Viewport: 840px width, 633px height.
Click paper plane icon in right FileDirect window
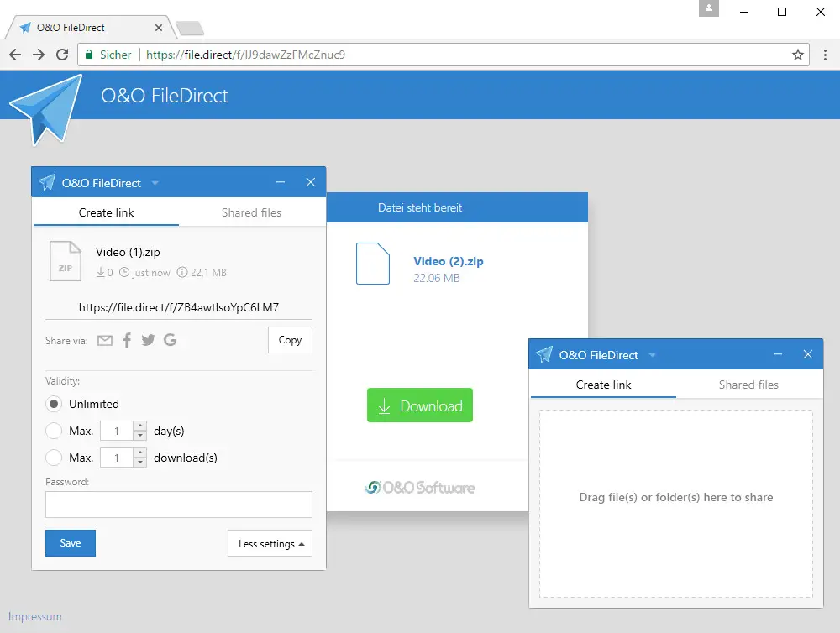(x=544, y=354)
